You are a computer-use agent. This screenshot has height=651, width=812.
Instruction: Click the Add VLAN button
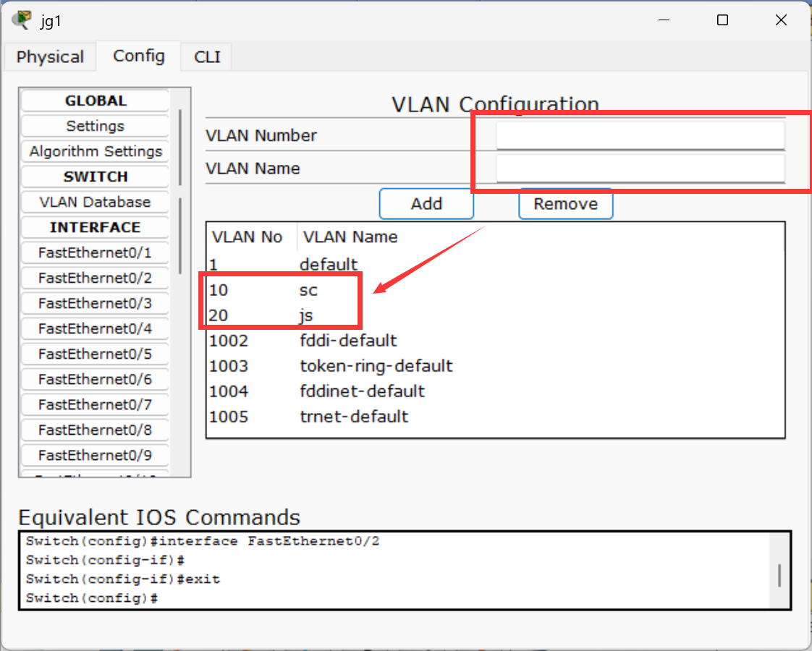click(426, 204)
